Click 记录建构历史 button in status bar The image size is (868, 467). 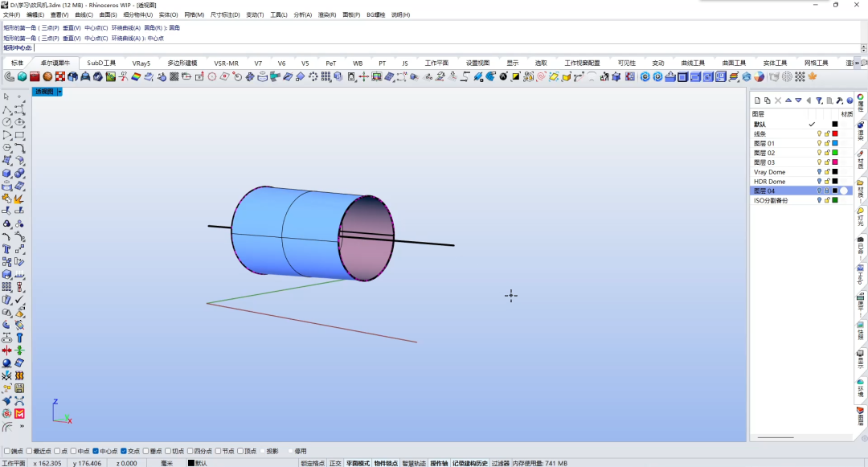[469, 463]
